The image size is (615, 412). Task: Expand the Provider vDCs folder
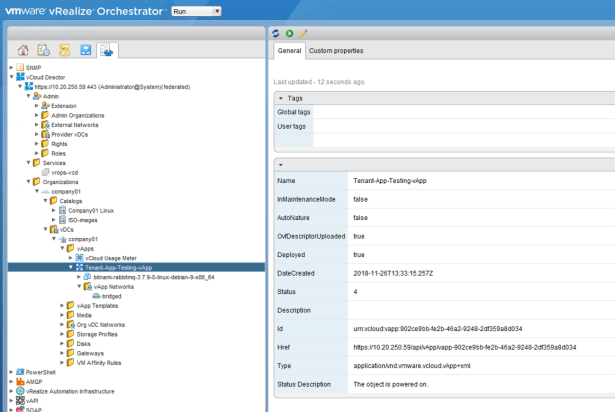coord(37,134)
